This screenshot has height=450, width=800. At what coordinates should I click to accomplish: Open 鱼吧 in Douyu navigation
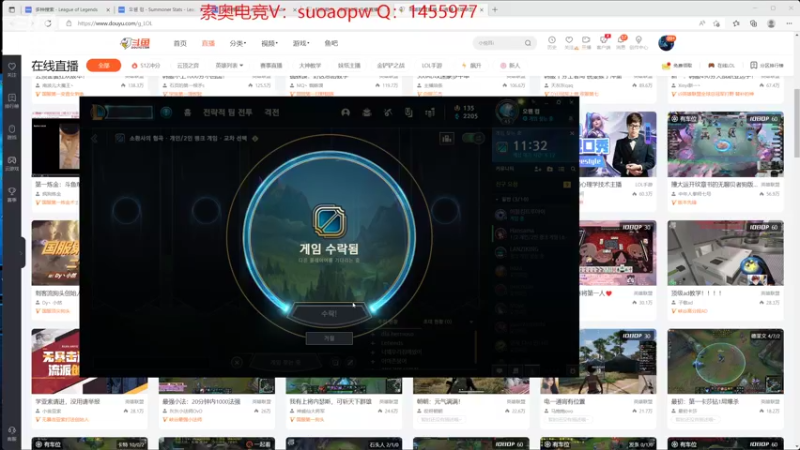click(331, 43)
